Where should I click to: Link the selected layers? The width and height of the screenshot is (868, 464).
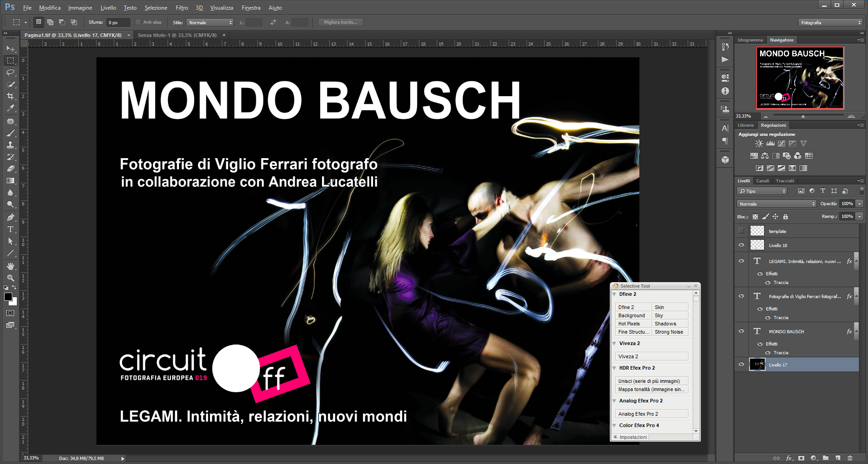[776, 458]
